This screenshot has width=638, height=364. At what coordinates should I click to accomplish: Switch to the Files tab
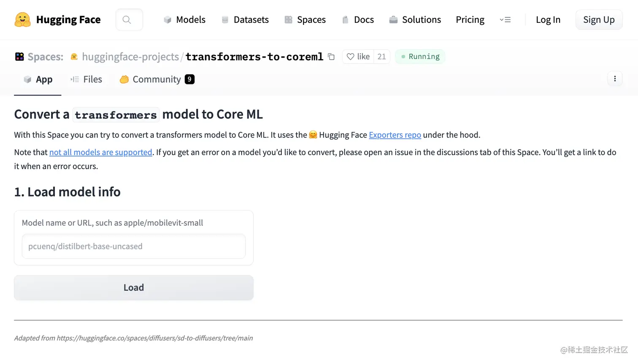(87, 79)
